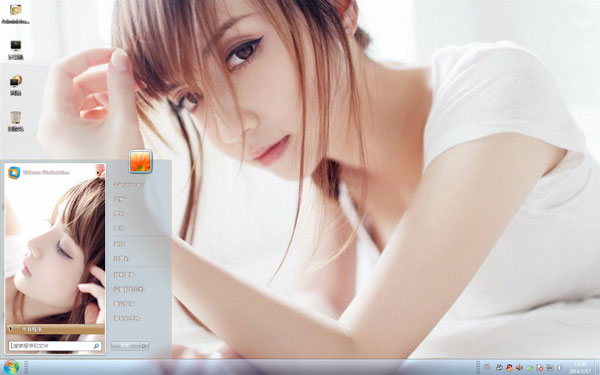Image resolution: width=600 pixels, height=375 pixels.
Task: Open All Programs (所有程序) list
Action: (x=55, y=329)
